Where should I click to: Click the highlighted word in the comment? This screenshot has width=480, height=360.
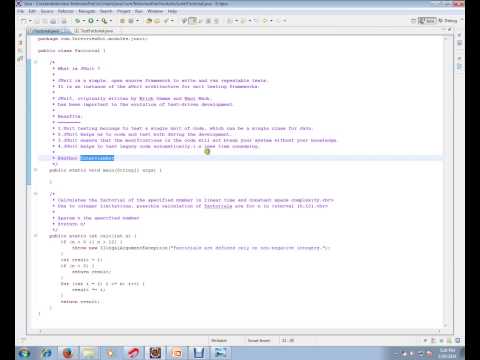tap(97, 158)
